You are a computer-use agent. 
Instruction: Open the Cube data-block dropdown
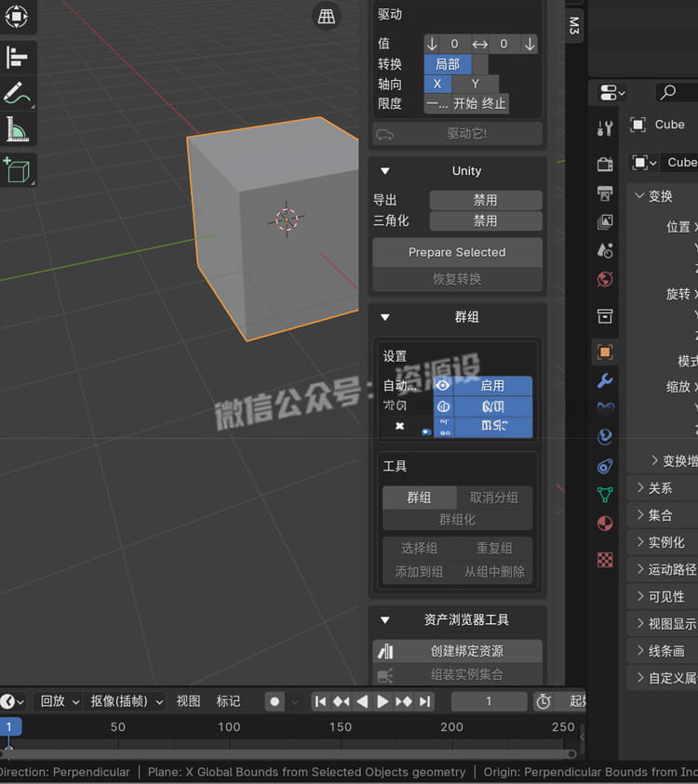tap(645, 163)
